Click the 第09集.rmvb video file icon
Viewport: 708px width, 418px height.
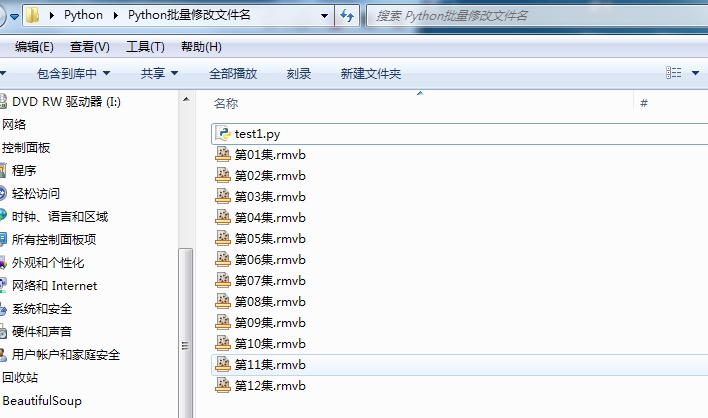tap(223, 322)
